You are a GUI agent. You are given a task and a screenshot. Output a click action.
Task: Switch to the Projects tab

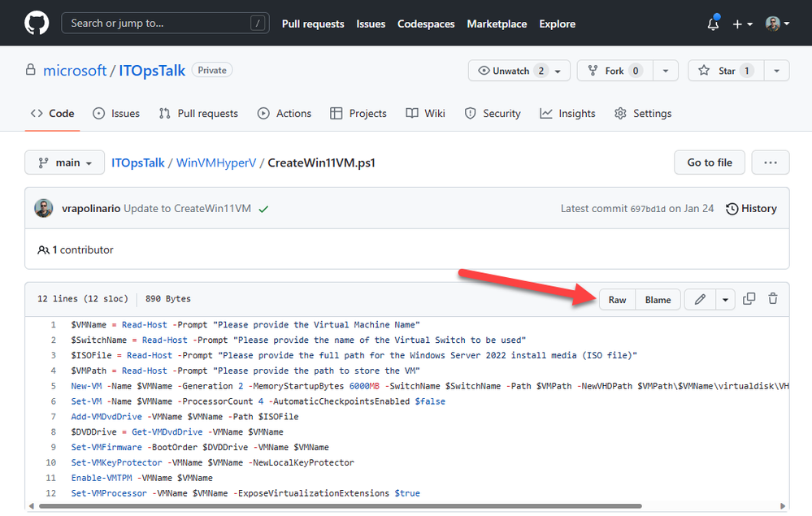(x=358, y=113)
